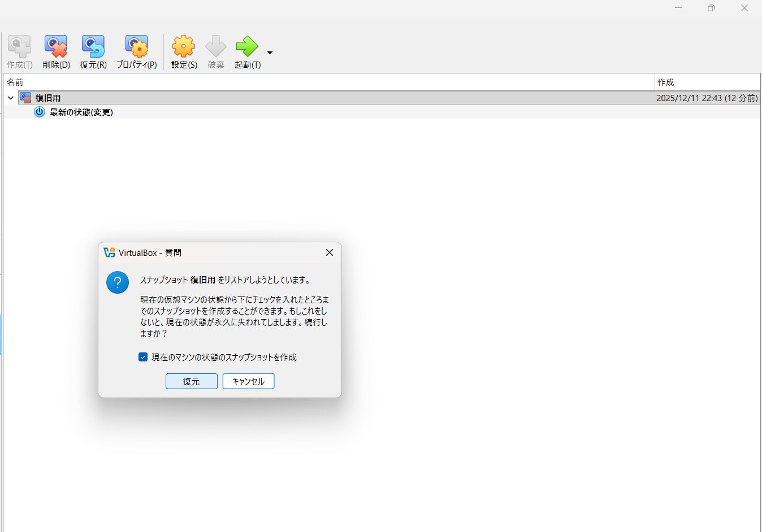Click the question mark icon in the dialog
Image resolution: width=762 pixels, height=532 pixels.
coord(117,282)
